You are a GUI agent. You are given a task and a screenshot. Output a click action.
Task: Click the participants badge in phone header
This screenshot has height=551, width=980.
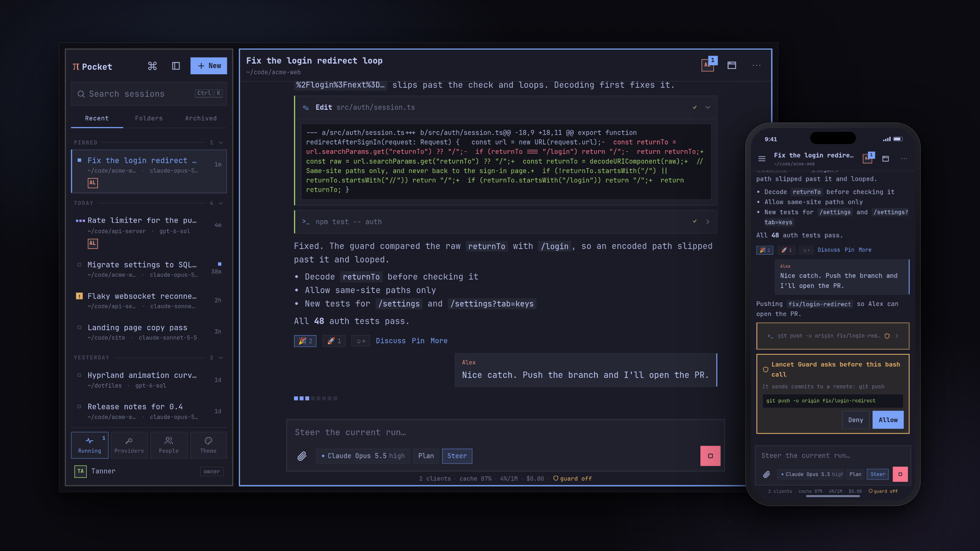coord(869,158)
